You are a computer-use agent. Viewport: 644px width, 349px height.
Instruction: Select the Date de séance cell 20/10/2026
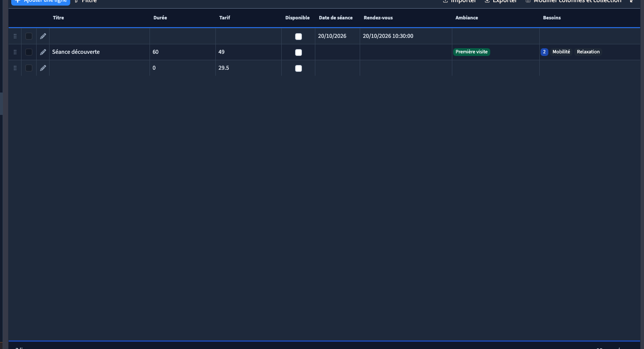pyautogui.click(x=337, y=36)
